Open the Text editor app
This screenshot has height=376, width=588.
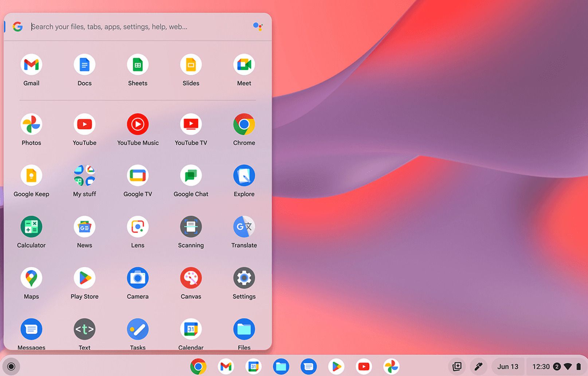(x=85, y=329)
